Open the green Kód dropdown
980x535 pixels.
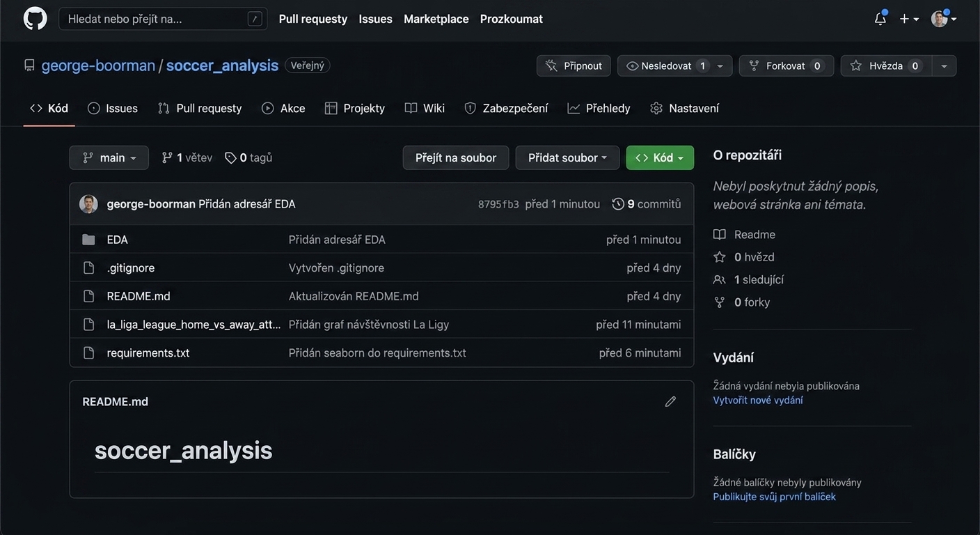(660, 157)
